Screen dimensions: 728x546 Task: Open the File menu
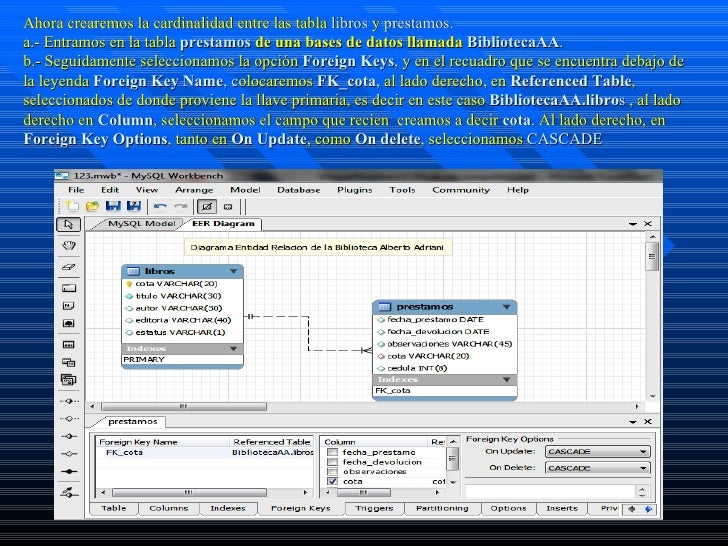76,190
